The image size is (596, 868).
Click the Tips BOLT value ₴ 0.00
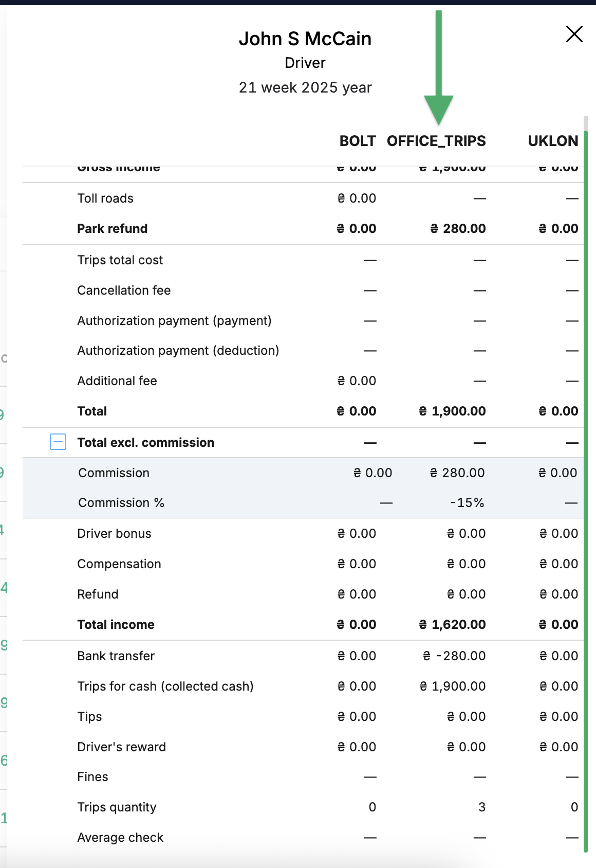357,717
